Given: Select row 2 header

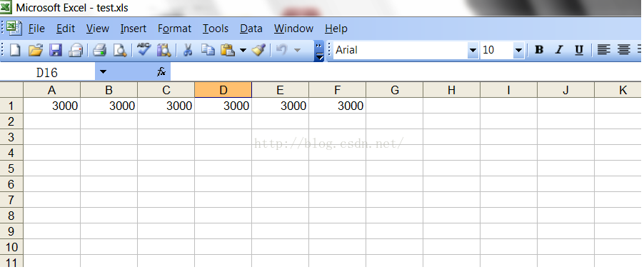Looking at the screenshot, I should pyautogui.click(x=11, y=121).
